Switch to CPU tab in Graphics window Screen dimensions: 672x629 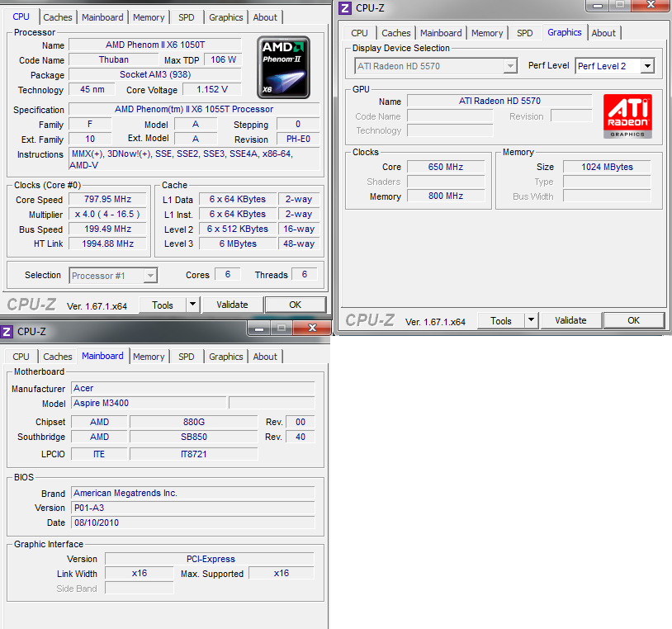pos(359,33)
